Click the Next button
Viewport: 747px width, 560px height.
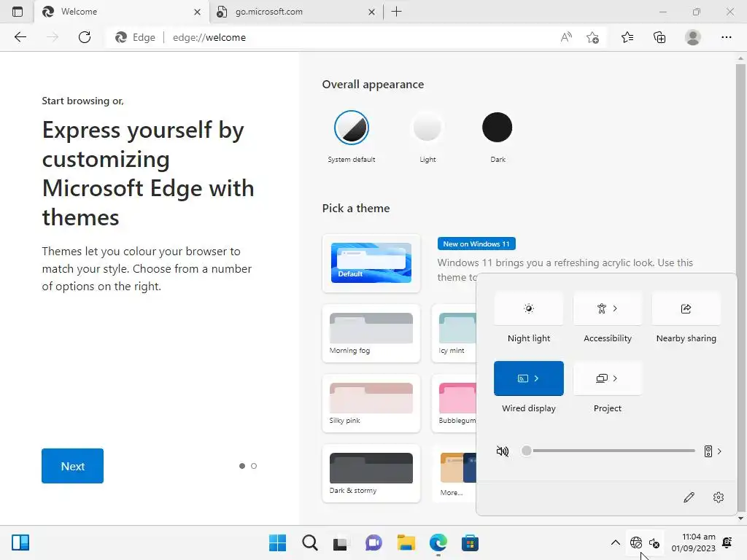click(x=72, y=466)
